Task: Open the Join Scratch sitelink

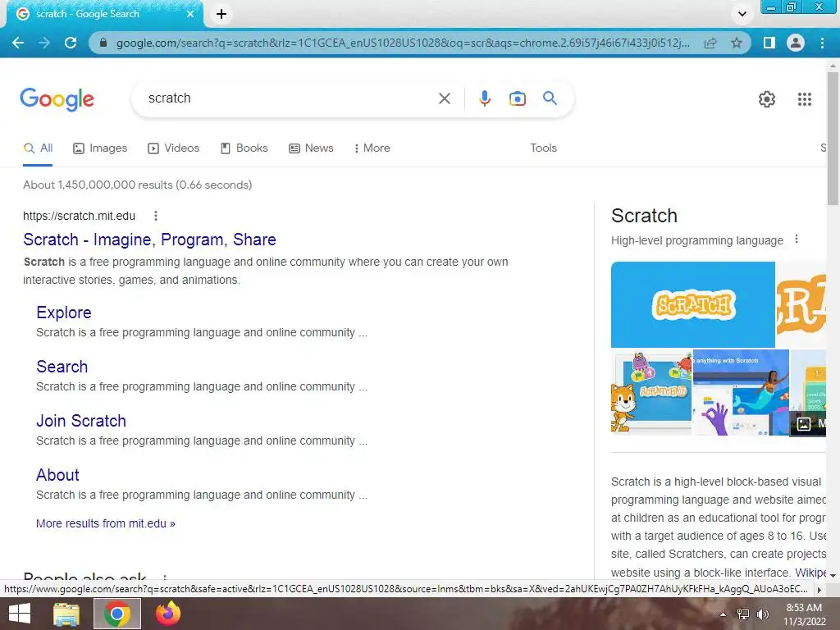Action: coord(81,421)
